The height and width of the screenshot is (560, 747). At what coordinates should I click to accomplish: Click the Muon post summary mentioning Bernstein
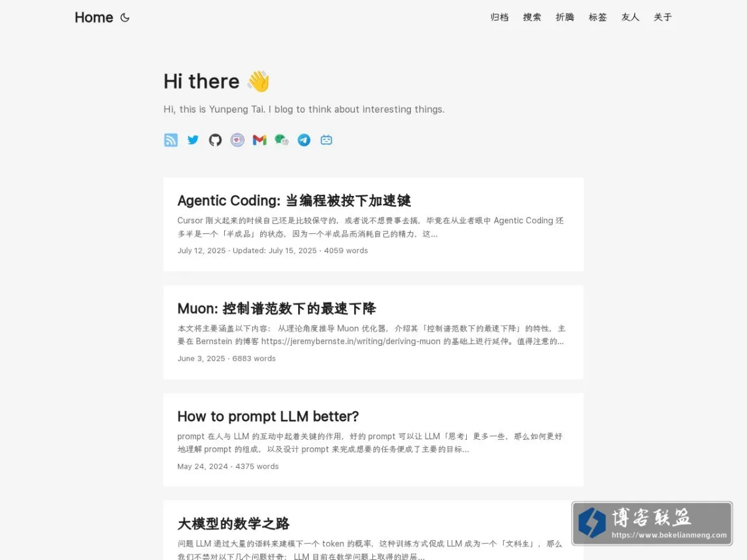[371, 335]
